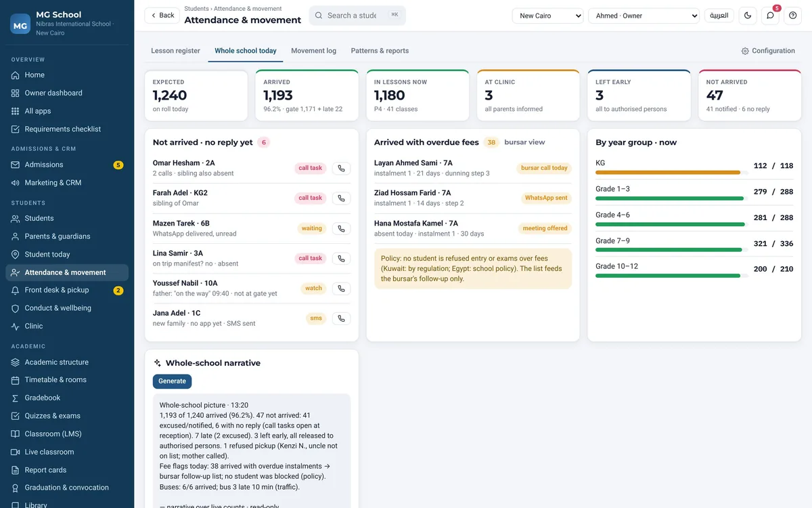Open the Ahmed · Owner role dropdown
Screen dimensions: 812x508
[644, 16]
